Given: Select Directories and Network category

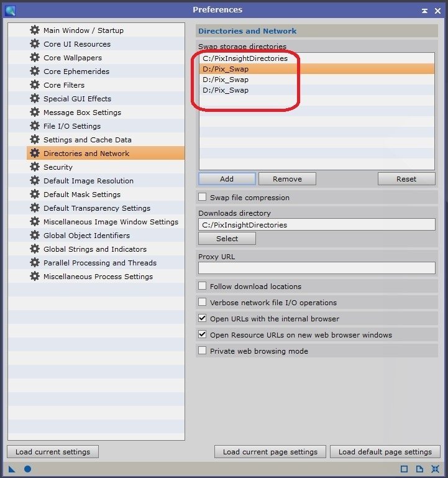Looking at the screenshot, I should click(106, 154).
